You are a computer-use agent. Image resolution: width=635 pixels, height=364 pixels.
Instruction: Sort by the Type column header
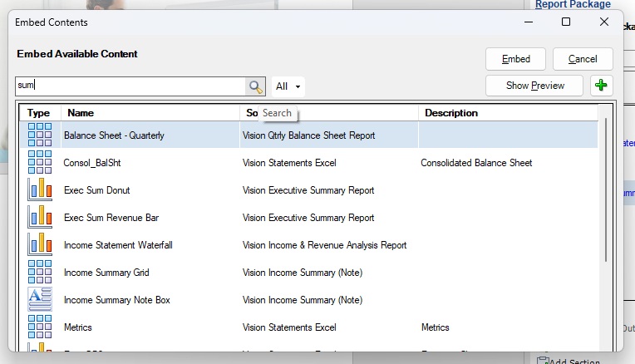tap(39, 113)
